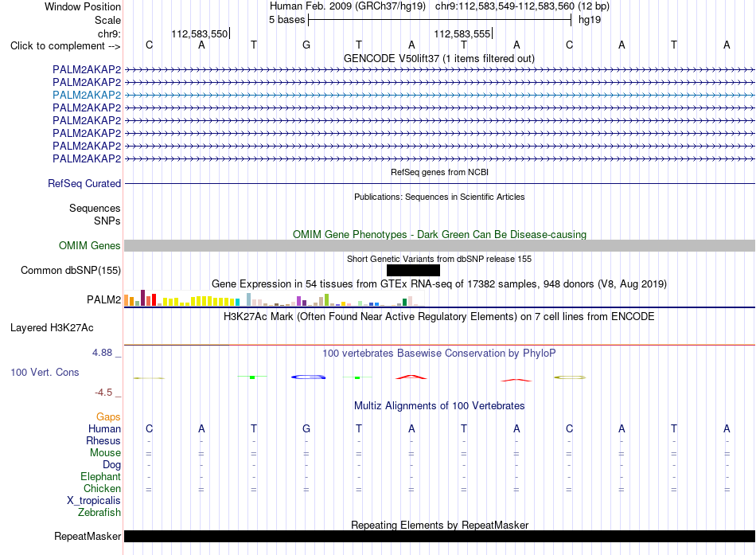Click the Window Position label
Image resolution: width=756 pixels, height=555 pixels.
coord(83,6)
